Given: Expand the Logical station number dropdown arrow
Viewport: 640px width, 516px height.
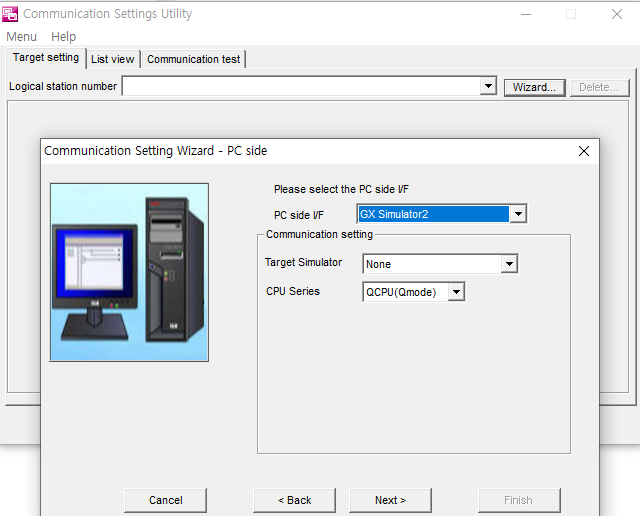Looking at the screenshot, I should point(488,86).
